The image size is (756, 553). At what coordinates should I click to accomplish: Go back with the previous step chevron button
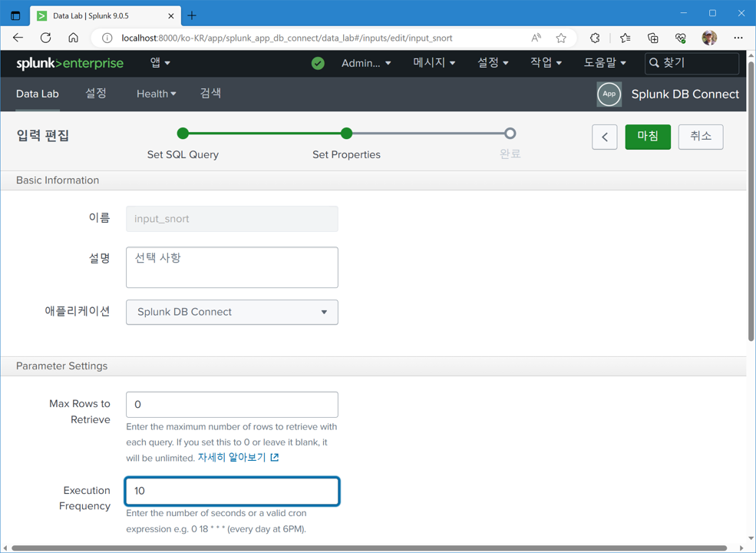pos(605,137)
